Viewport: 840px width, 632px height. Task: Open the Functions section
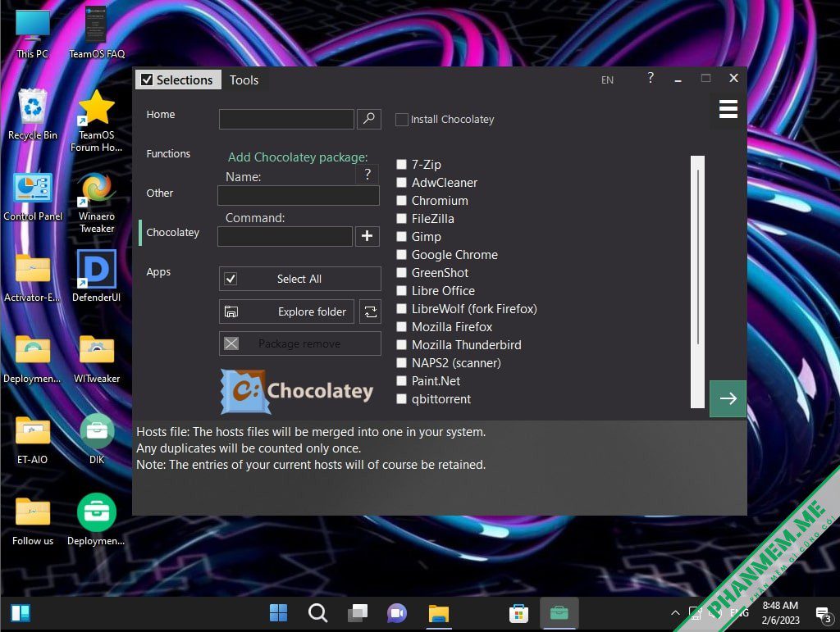(168, 153)
